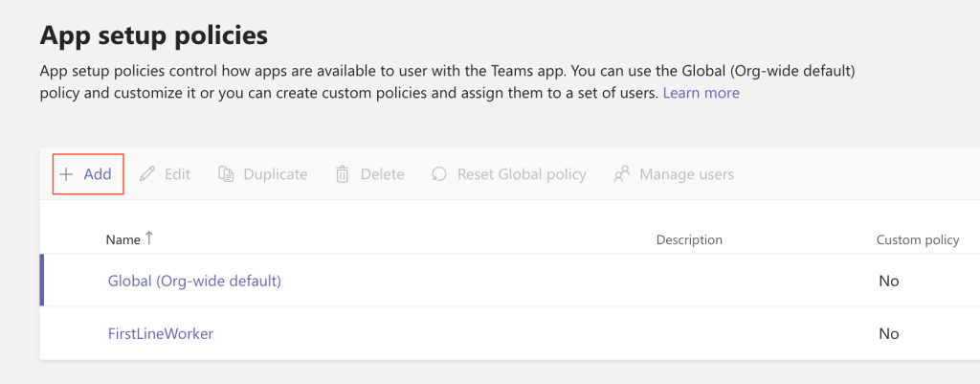Screen dimensions: 980x384
Task: Click the Reset Global policy circular icon
Action: tap(439, 174)
